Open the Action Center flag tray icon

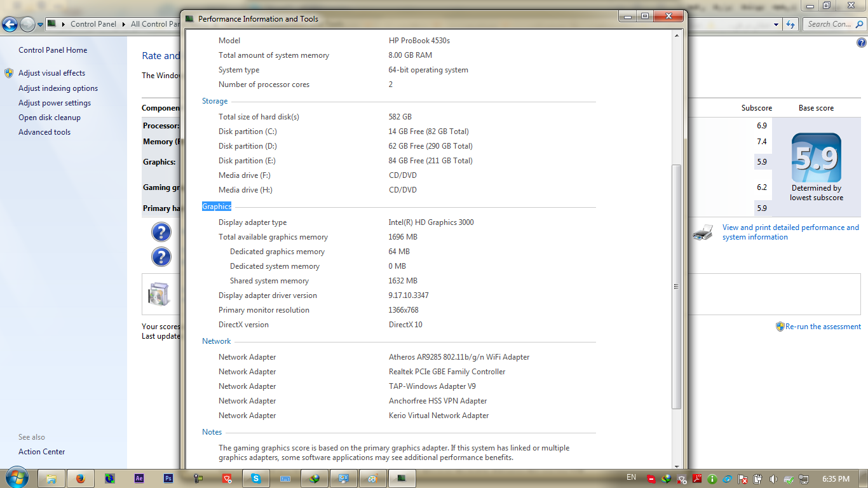(743, 478)
